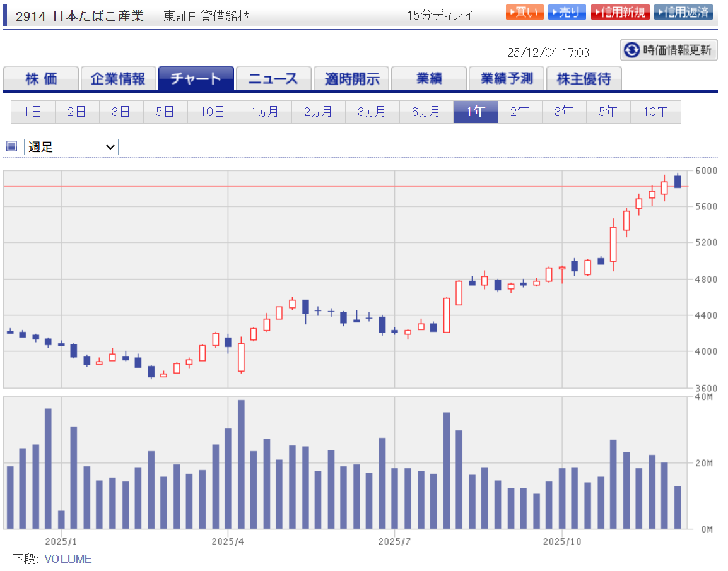Refresh quotes with 時価情報更新 icon button
This screenshot has width=728, height=571.
point(669,50)
